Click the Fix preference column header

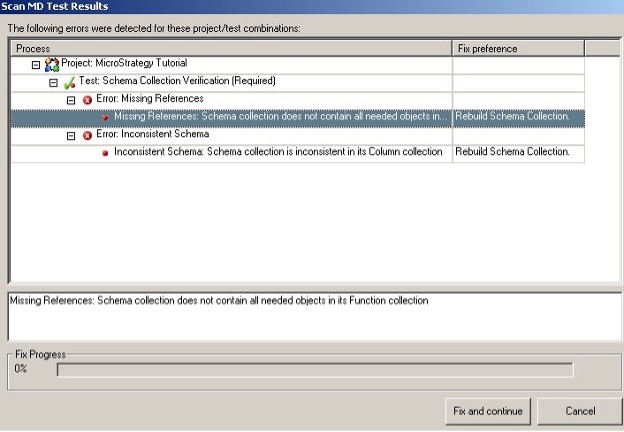click(517, 48)
